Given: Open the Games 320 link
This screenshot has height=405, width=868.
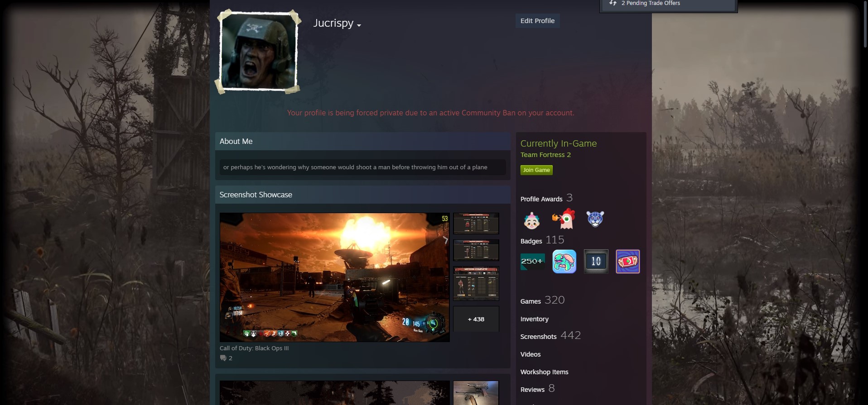Looking at the screenshot, I should [542, 300].
